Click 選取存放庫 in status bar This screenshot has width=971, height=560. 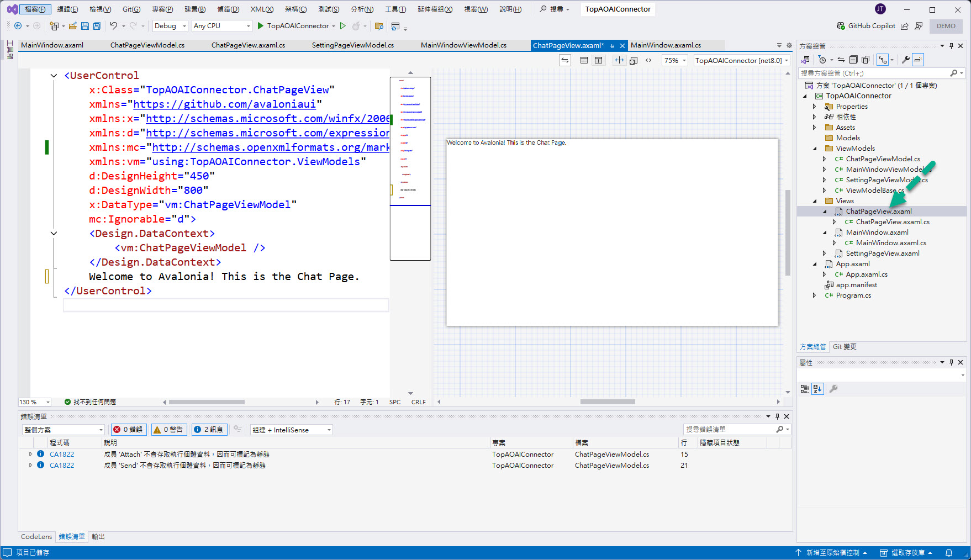[x=907, y=553]
